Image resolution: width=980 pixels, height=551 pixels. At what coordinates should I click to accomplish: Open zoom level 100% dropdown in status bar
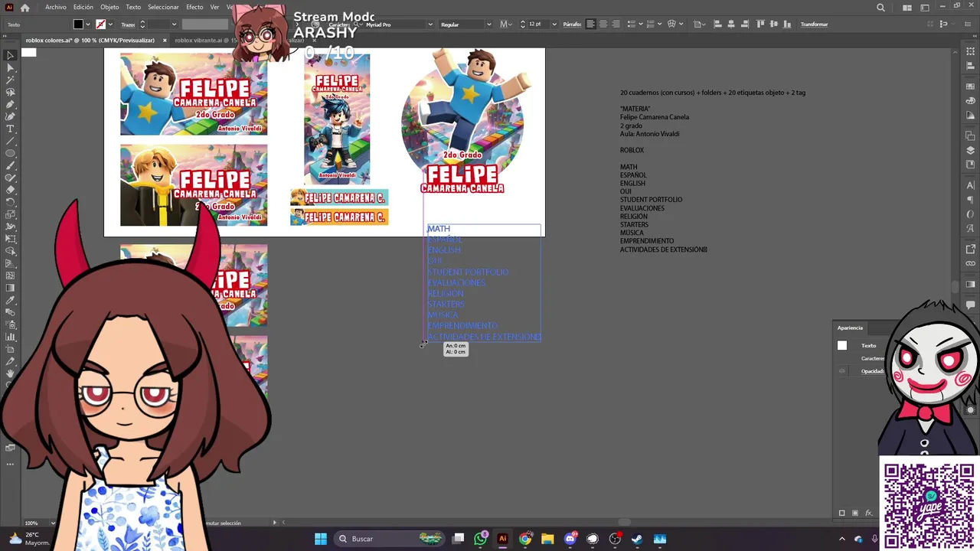coord(53,523)
